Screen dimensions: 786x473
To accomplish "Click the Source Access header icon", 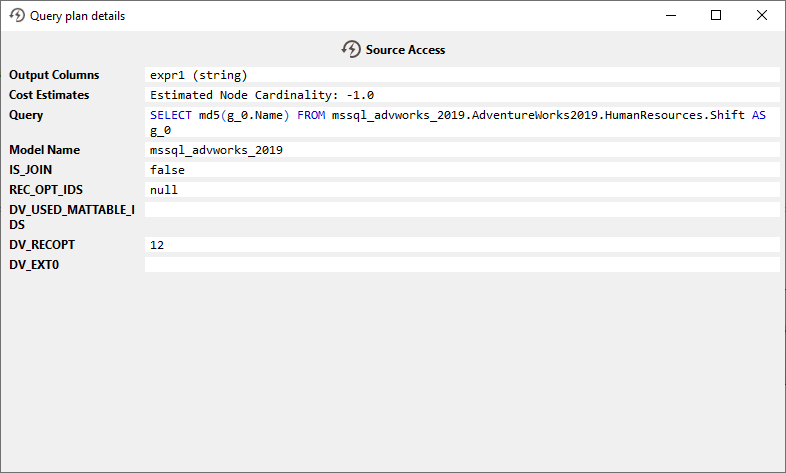I will coord(351,49).
